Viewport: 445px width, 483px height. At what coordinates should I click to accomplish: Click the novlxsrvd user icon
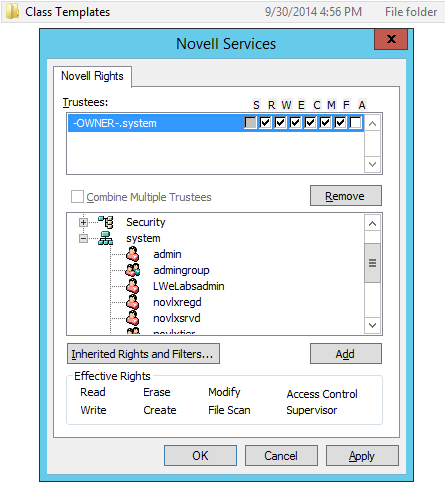(x=133, y=318)
